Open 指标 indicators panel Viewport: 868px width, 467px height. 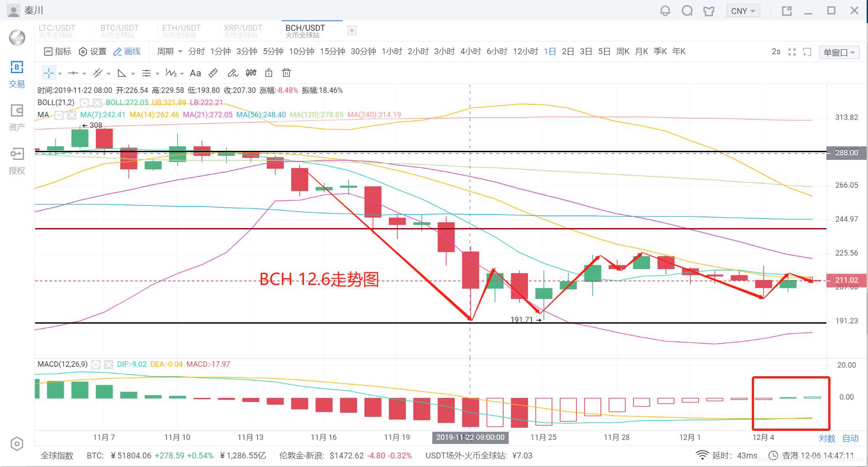[x=57, y=51]
